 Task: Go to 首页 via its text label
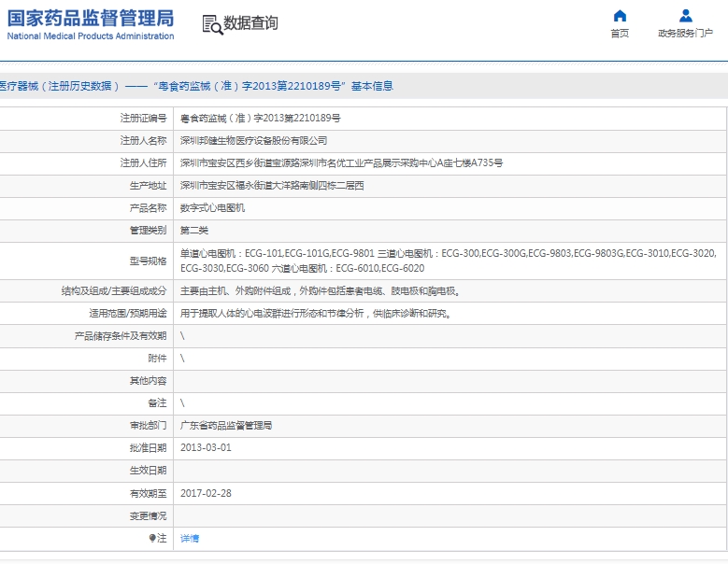tap(620, 34)
